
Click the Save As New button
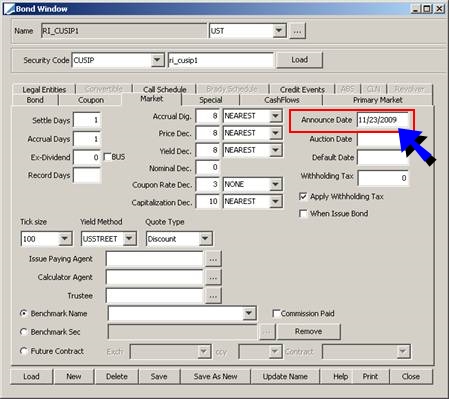pos(215,376)
